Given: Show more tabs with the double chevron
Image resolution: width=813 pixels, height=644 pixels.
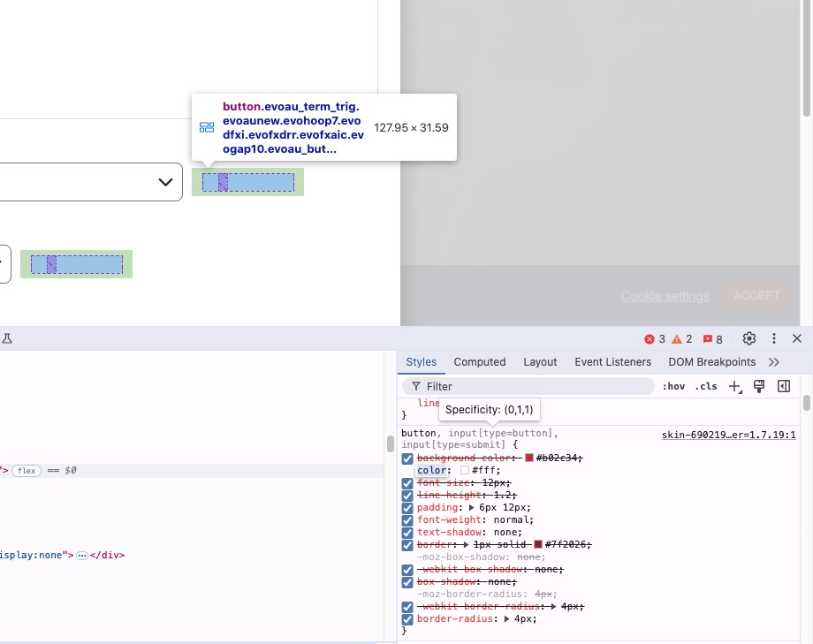Looking at the screenshot, I should point(774,362).
